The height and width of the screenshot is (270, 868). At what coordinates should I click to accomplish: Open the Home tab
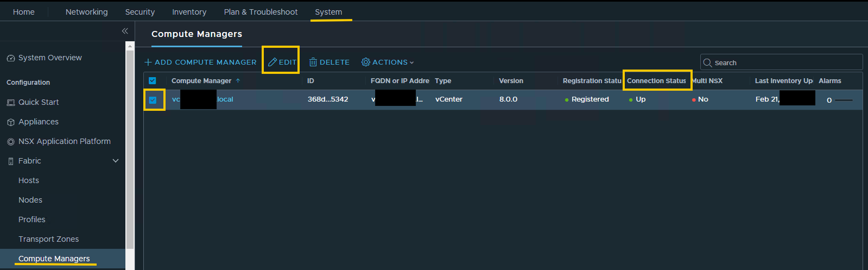tap(24, 12)
